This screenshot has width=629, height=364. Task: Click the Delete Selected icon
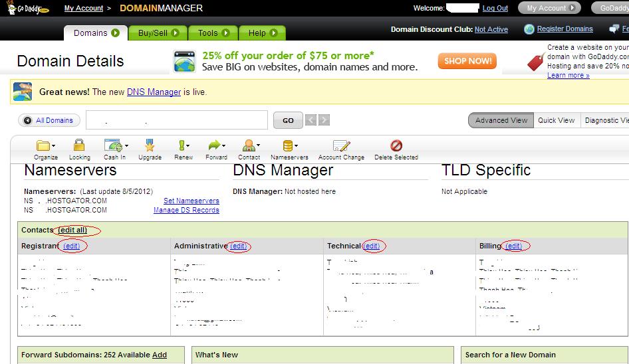(x=396, y=145)
